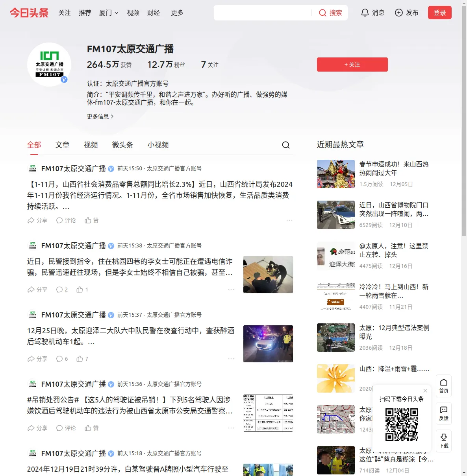
Task: Close the QR code download popup
Action: 425,391
